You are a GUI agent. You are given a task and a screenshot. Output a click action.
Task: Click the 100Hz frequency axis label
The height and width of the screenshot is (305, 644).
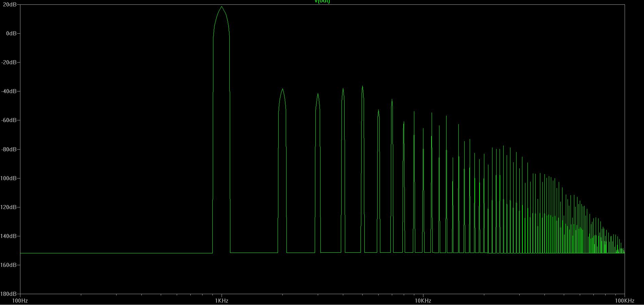[20, 301]
